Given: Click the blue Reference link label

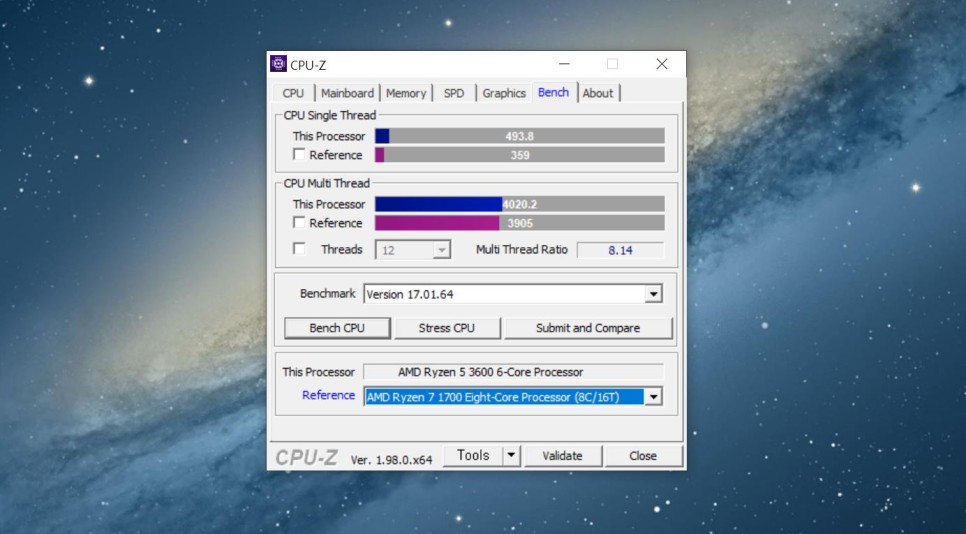Looking at the screenshot, I should [328, 395].
